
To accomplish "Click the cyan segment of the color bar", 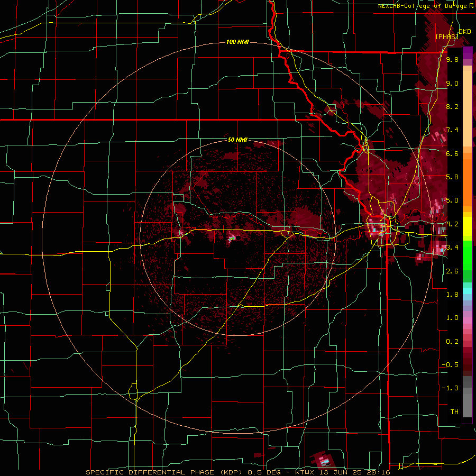I will (467, 290).
